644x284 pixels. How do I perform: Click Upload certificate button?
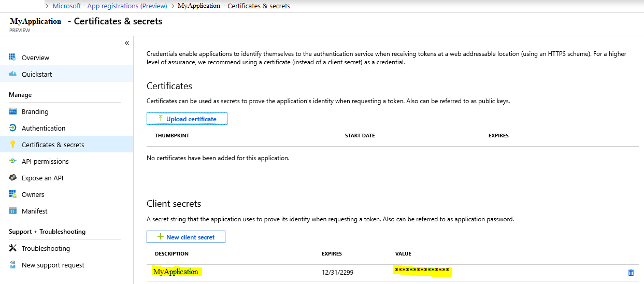click(187, 119)
